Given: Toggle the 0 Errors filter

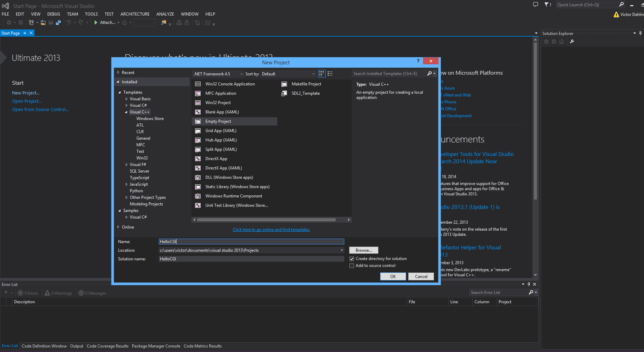Looking at the screenshot, I should (x=28, y=293).
